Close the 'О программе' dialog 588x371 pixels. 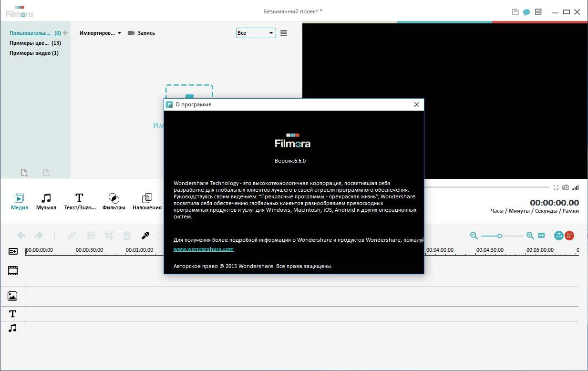click(x=416, y=104)
